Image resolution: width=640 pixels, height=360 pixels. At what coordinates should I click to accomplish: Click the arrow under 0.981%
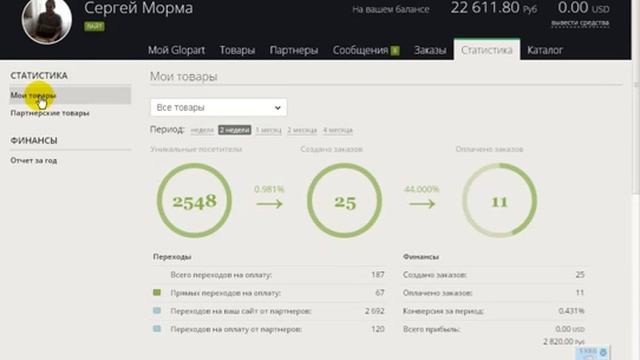point(269,204)
